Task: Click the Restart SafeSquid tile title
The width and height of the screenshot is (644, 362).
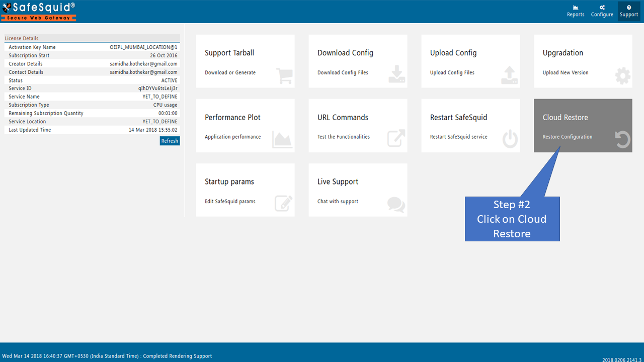Action: pos(458,117)
